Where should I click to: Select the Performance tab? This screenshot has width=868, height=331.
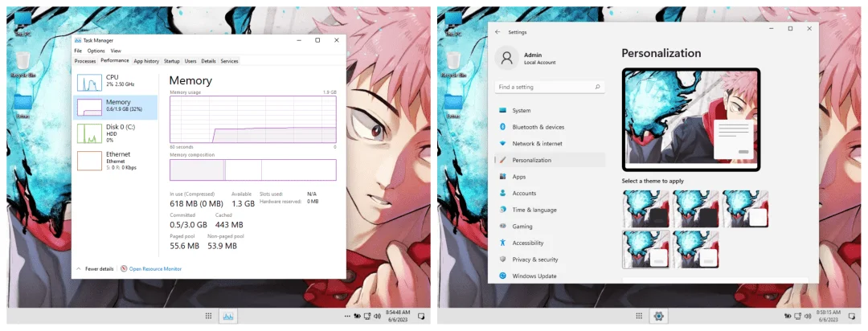click(x=115, y=60)
